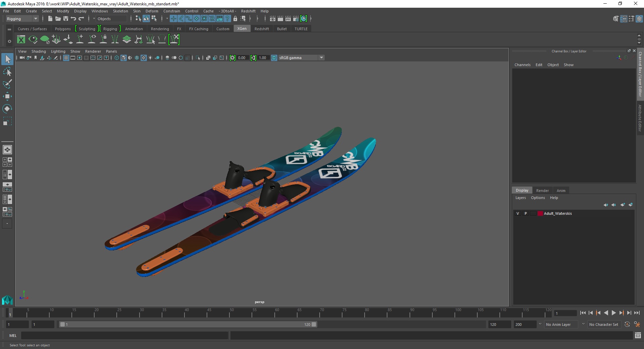Choose the Move tool
Viewport: 644px width, 349px height.
click(7, 96)
